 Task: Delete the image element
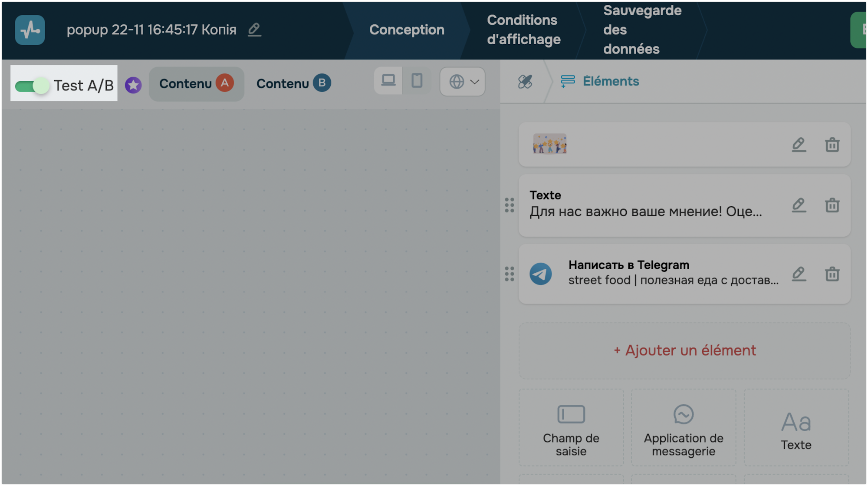832,145
